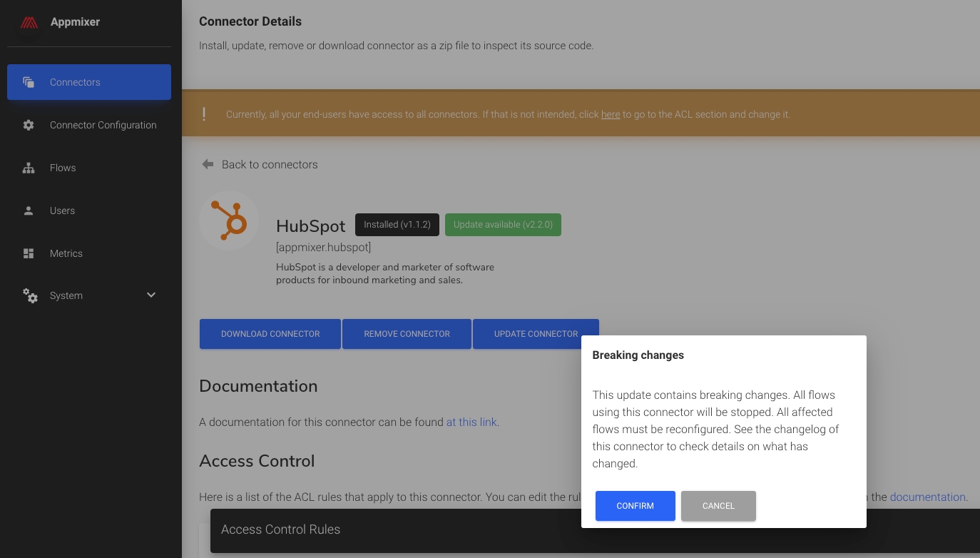Go to the Metrics section
The width and height of the screenshot is (980, 558).
tap(66, 253)
